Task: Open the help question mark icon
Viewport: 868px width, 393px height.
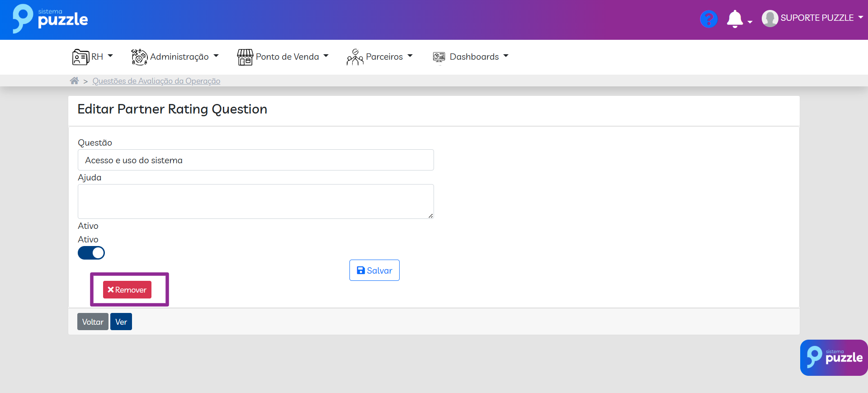Action: pos(708,19)
